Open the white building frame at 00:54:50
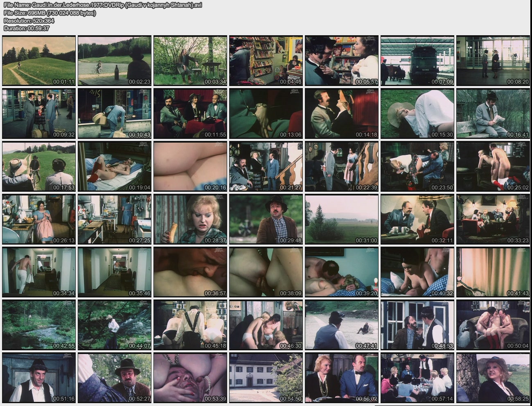532x406 pixels. pyautogui.click(x=266, y=378)
